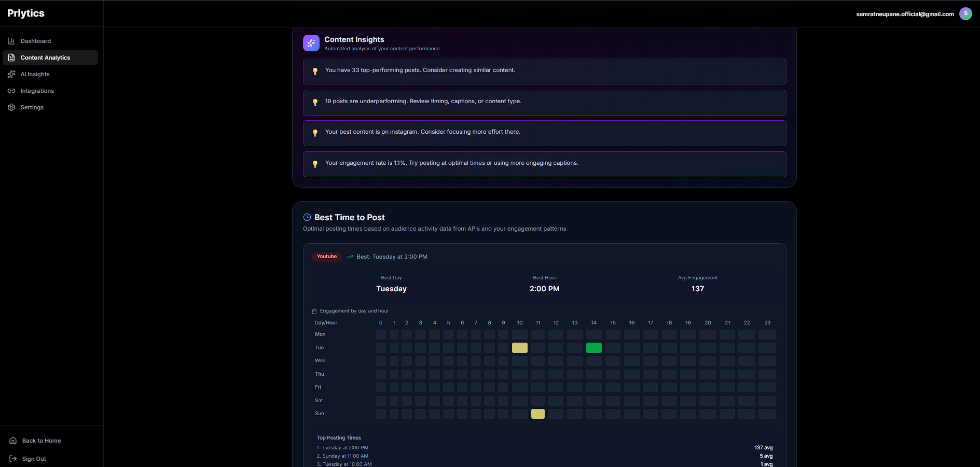Click the email samratneupane.official@gmail.com
This screenshot has width=980, height=467.
(904, 14)
